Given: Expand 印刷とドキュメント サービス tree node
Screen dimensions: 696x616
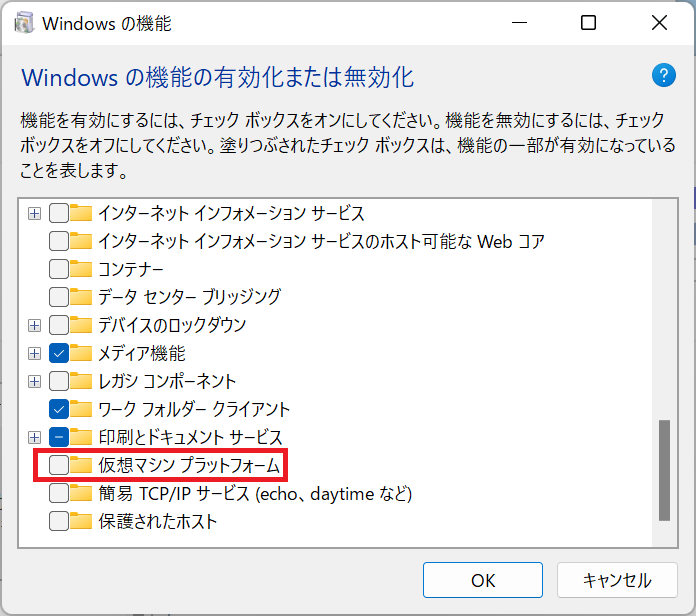Looking at the screenshot, I should click(x=34, y=437).
